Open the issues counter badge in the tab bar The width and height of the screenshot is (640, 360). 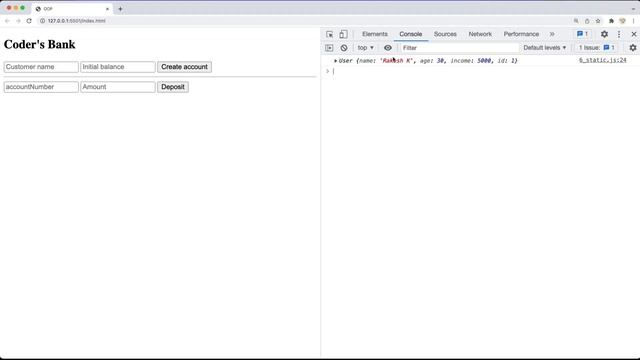coord(582,34)
